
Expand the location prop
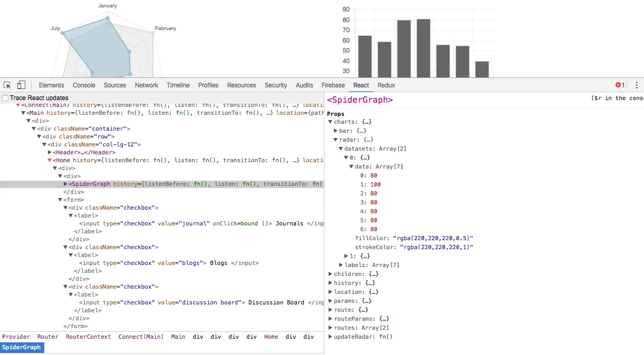point(331,292)
